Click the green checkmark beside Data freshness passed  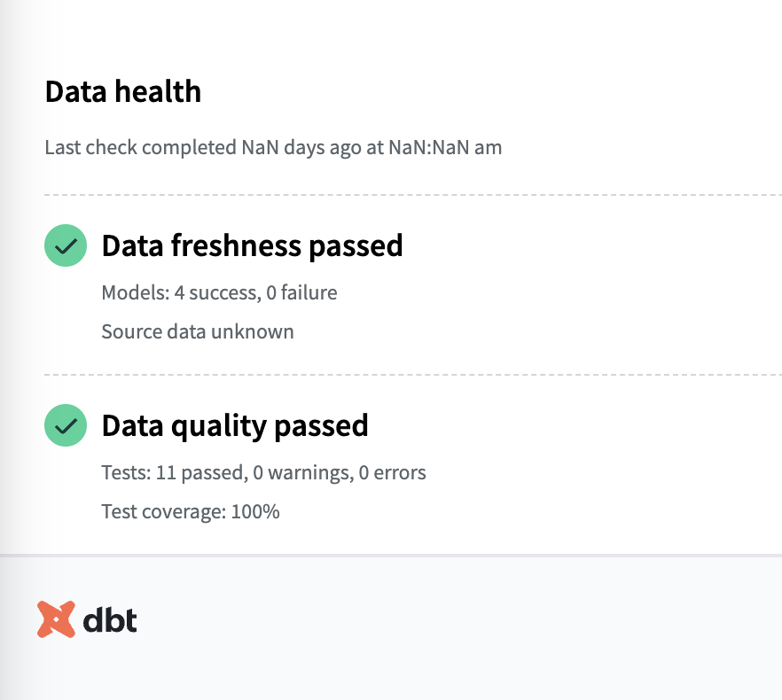(x=65, y=245)
